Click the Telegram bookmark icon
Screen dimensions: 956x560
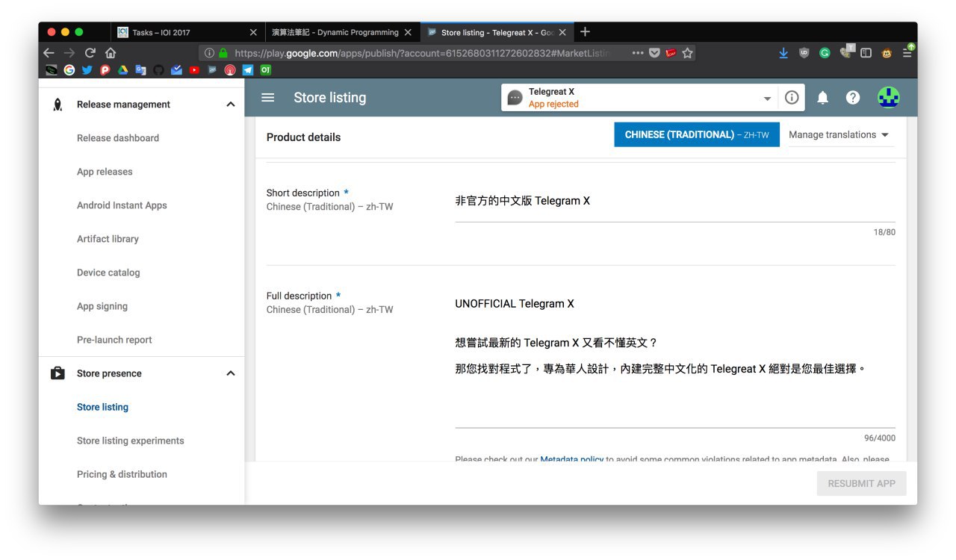pos(248,70)
